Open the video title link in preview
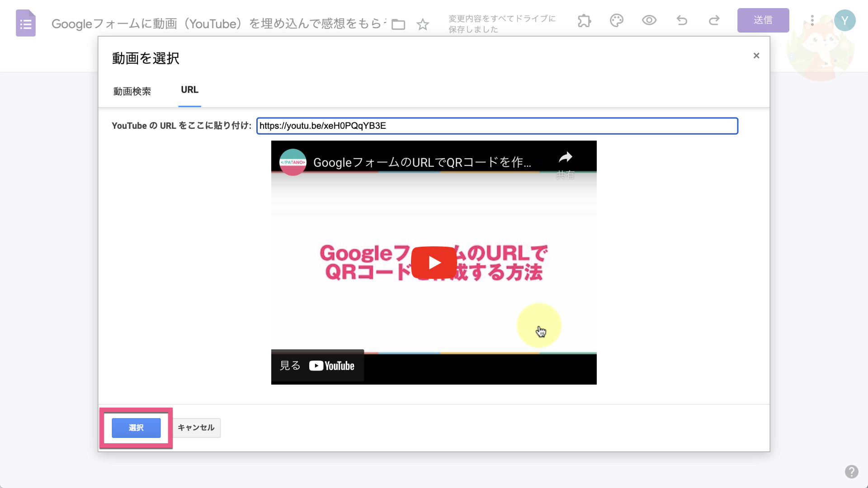This screenshot has width=868, height=488. point(422,162)
